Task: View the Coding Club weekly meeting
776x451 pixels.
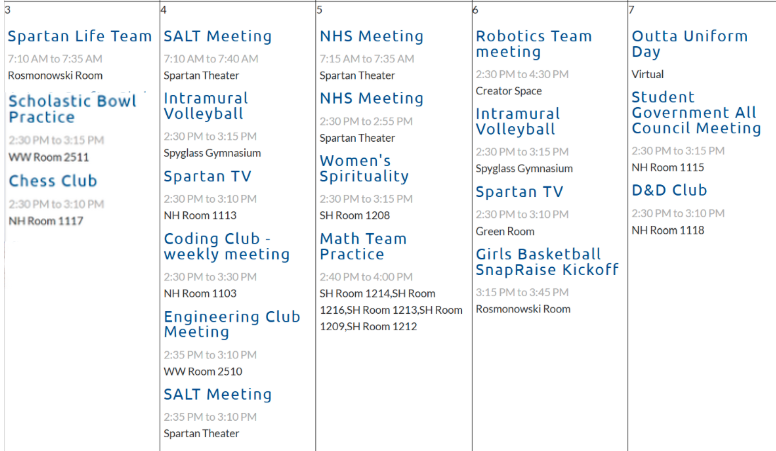Action: pyautogui.click(x=227, y=247)
